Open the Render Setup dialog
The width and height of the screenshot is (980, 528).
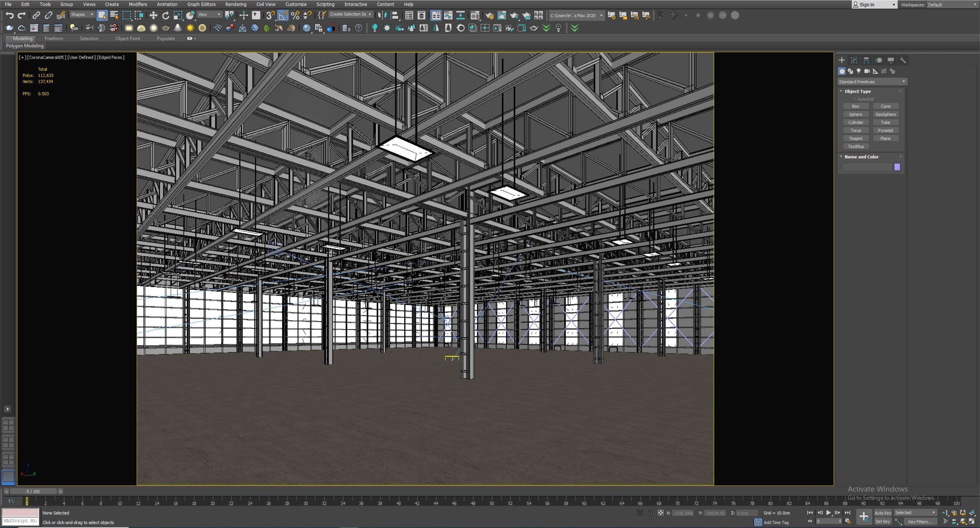(490, 15)
